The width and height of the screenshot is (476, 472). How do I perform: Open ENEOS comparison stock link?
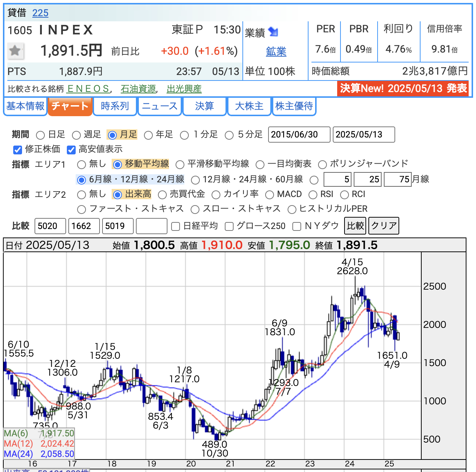tap(88, 89)
